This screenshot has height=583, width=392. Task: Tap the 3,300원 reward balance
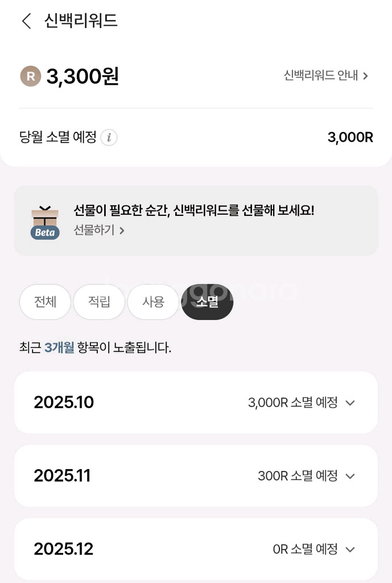[82, 76]
